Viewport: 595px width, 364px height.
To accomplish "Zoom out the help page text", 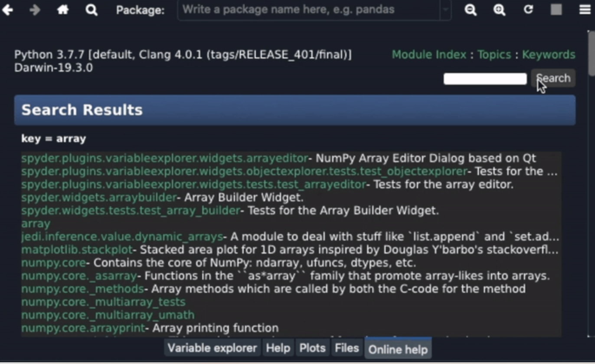I will coord(470,10).
